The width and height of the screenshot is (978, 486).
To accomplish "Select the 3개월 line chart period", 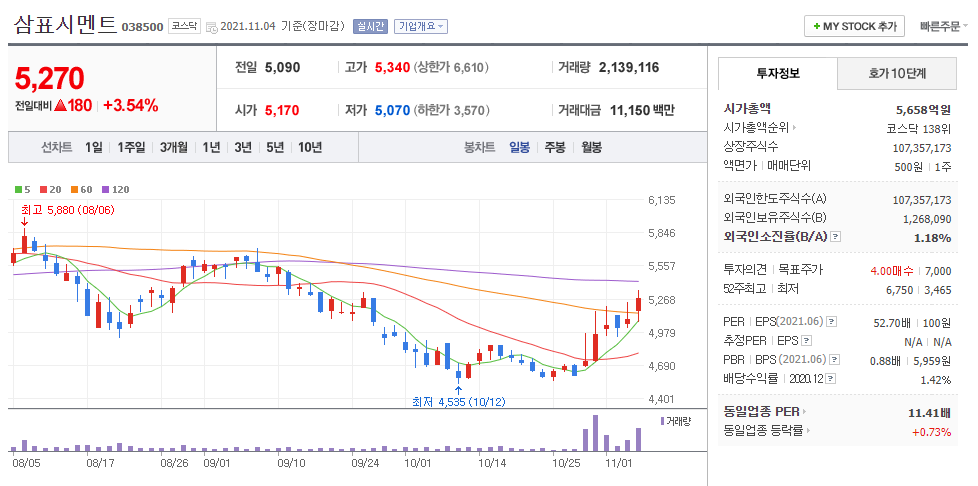I will pos(173,148).
